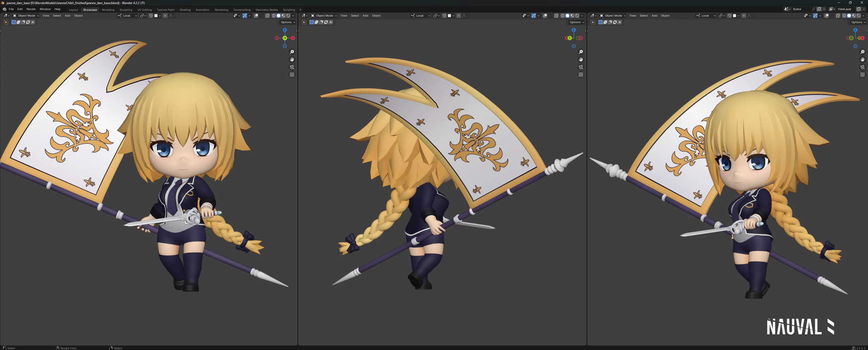The width and height of the screenshot is (868, 350).
Task: Open Object Mode dropdown in middle viewport
Action: (324, 15)
